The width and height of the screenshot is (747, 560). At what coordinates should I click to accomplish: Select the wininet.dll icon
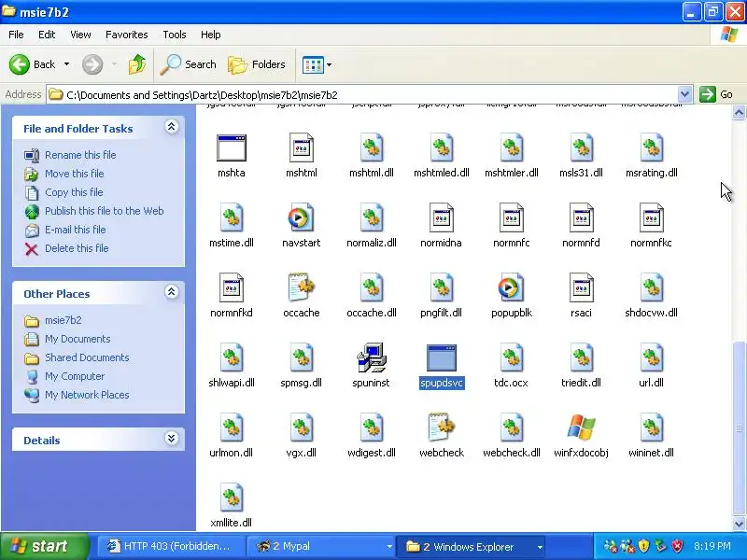click(651, 427)
